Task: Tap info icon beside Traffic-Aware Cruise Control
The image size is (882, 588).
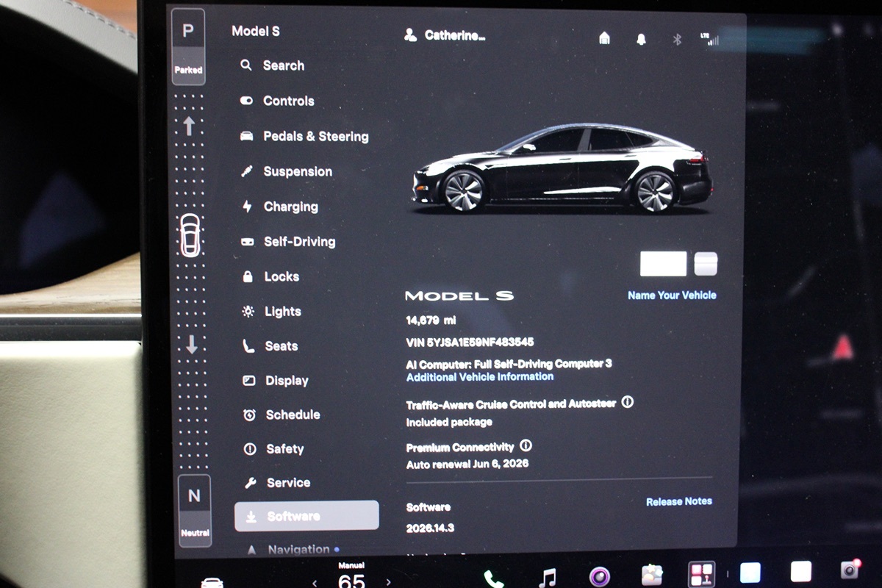Action: (627, 402)
